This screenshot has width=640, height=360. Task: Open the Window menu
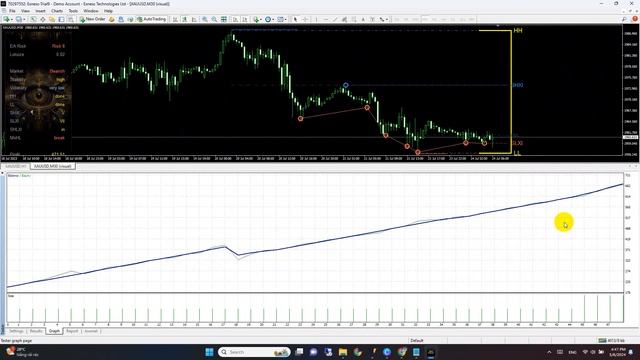[x=91, y=11]
